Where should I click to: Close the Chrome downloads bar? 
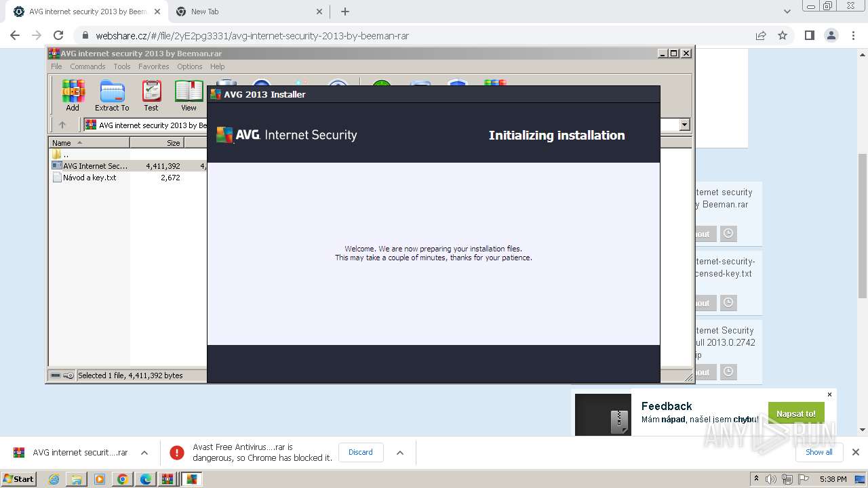point(855,452)
